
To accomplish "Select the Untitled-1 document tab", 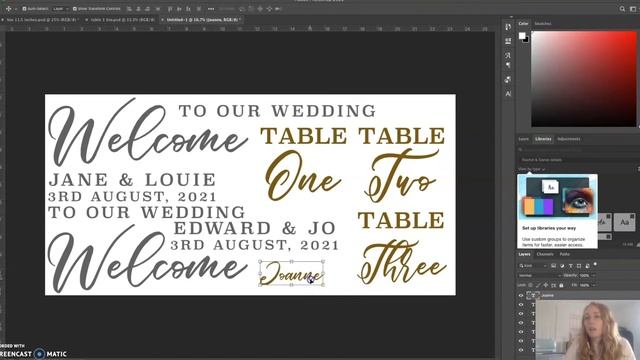I will point(202,19).
